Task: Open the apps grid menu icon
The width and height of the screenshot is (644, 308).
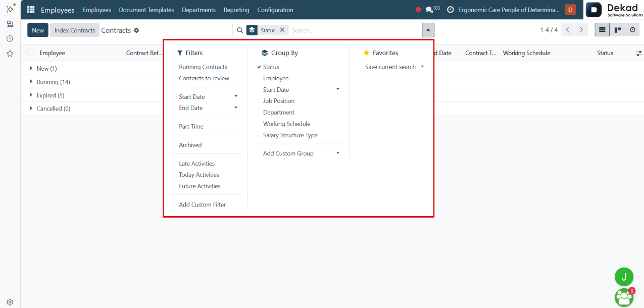Action: click(31, 10)
